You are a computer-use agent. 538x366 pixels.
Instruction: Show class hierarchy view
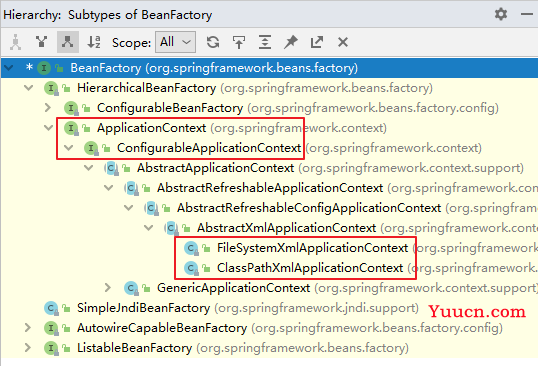(15, 42)
